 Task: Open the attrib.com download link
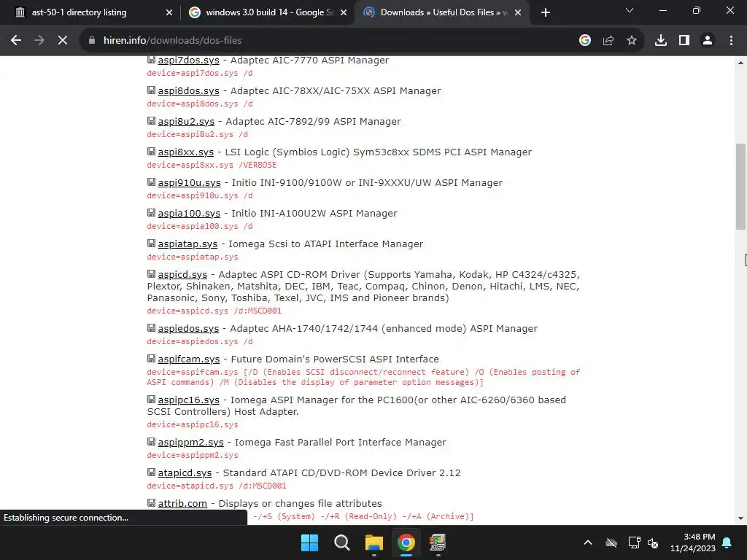click(x=182, y=503)
